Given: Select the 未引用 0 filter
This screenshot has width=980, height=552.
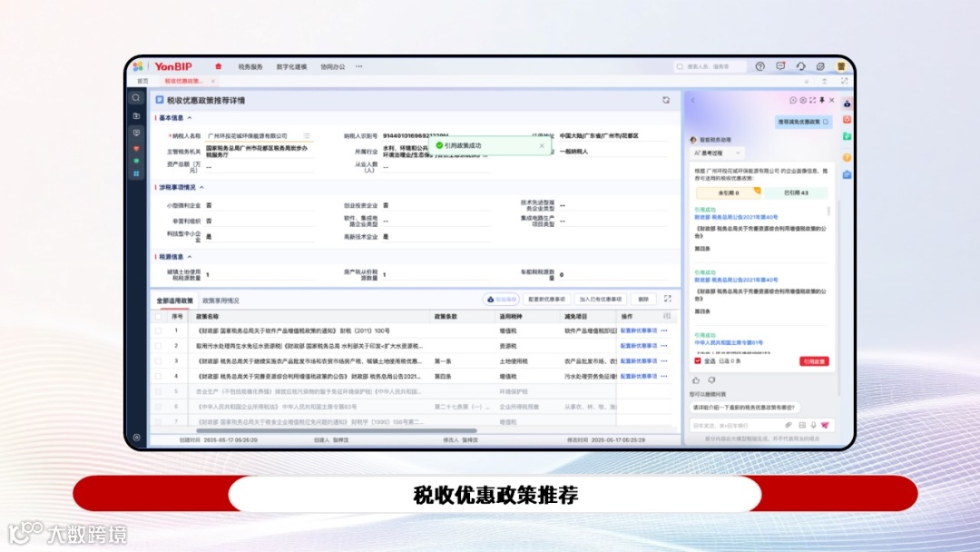Looking at the screenshot, I should 728,192.
